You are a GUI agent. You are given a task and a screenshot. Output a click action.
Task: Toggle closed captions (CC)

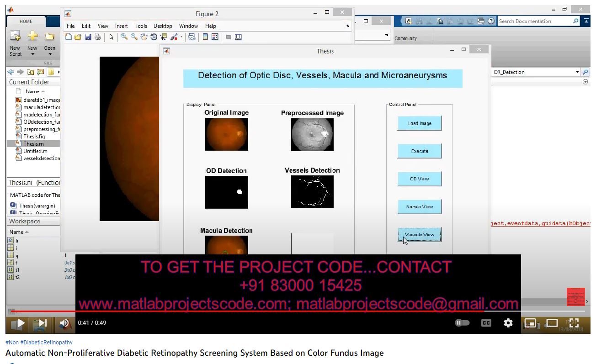486,323
